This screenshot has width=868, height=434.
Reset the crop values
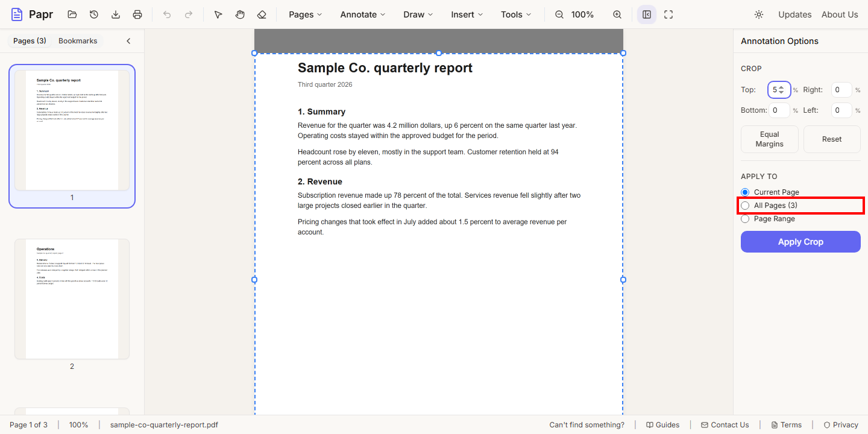point(832,139)
